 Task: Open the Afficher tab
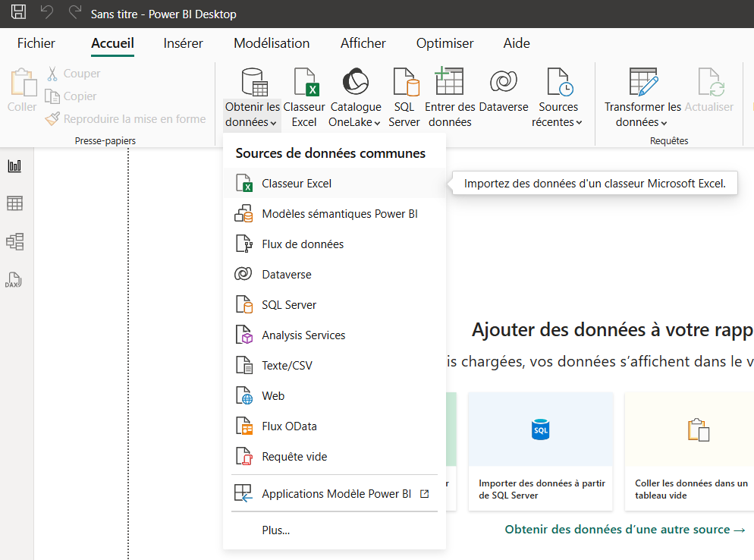click(x=363, y=43)
